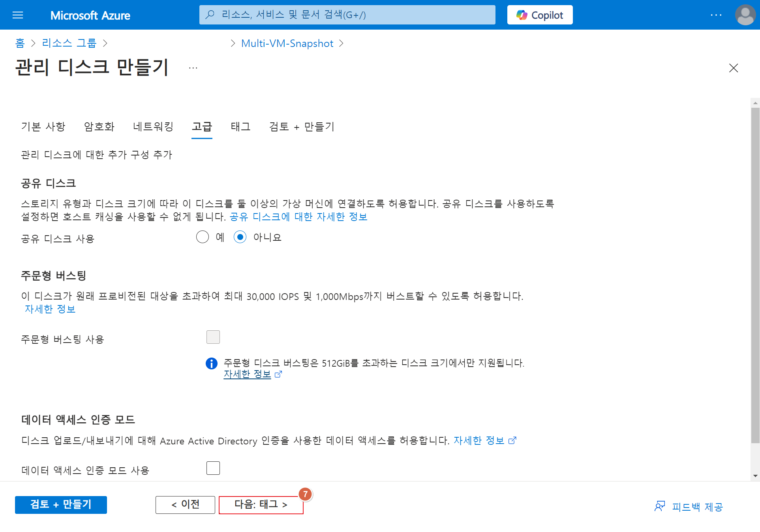Switch to the 네트워킹 tab
The width and height of the screenshot is (760, 532).
(x=153, y=127)
